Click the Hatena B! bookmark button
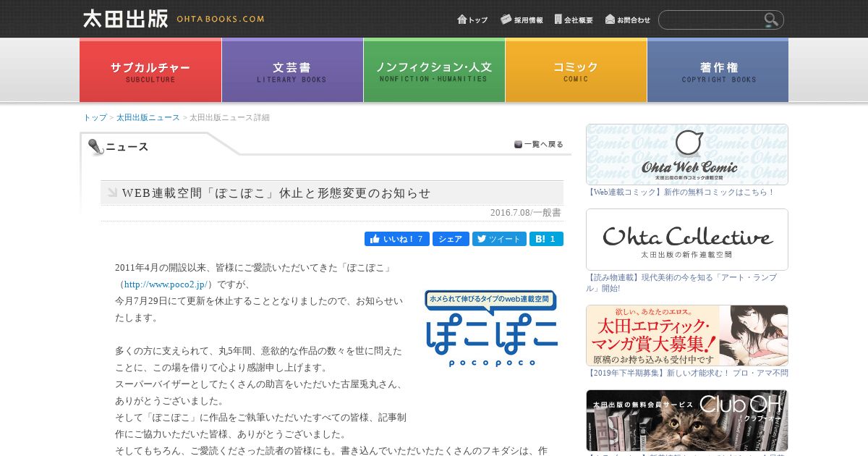868x456 pixels. click(546, 239)
